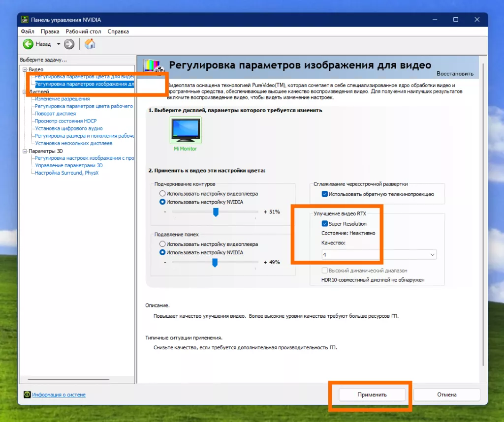The height and width of the screenshot is (422, 504).
Task: Open the Рабочий стол menu
Action: (83, 31)
